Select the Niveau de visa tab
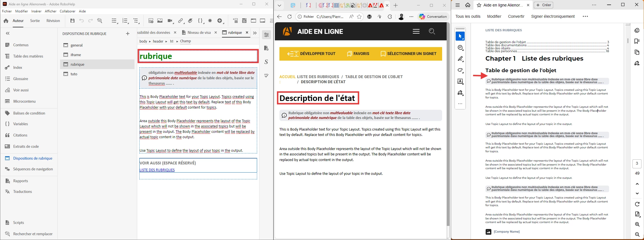The height and width of the screenshot is (240, 644). (199, 32)
